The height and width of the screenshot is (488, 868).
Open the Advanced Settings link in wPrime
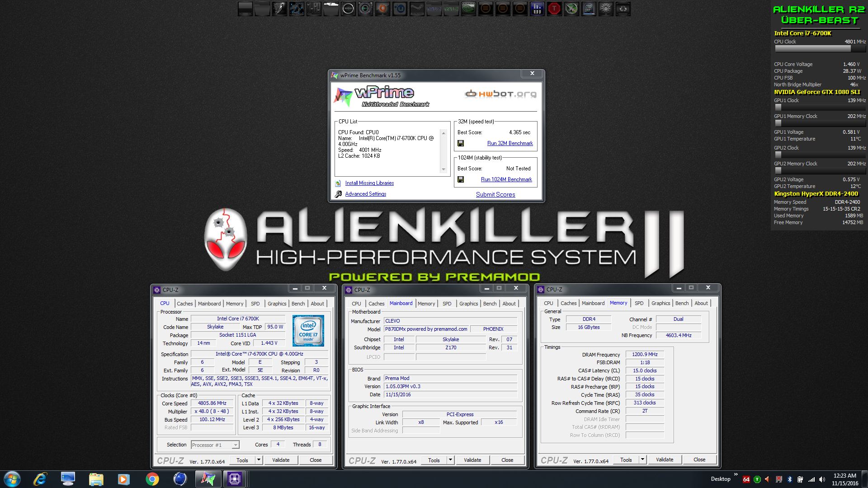click(365, 194)
